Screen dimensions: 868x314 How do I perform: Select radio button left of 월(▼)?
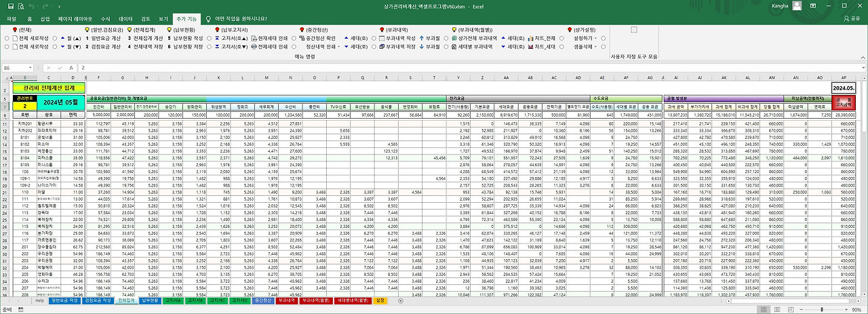coord(54,47)
